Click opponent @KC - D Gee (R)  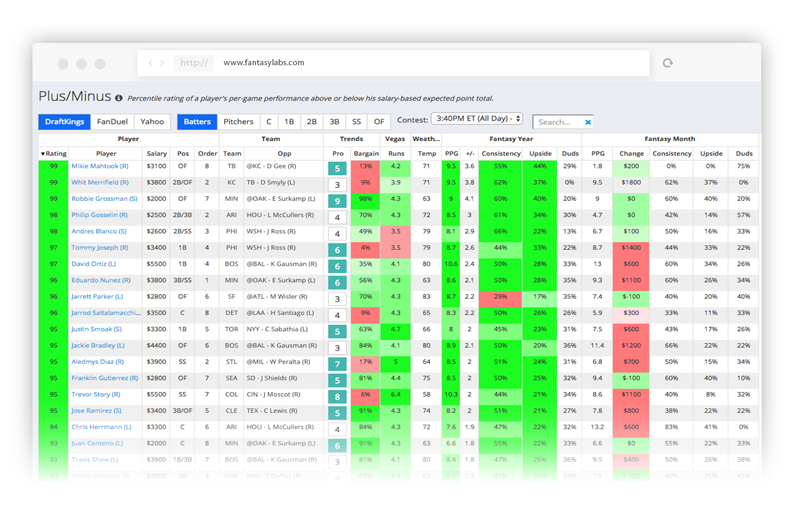point(271,166)
